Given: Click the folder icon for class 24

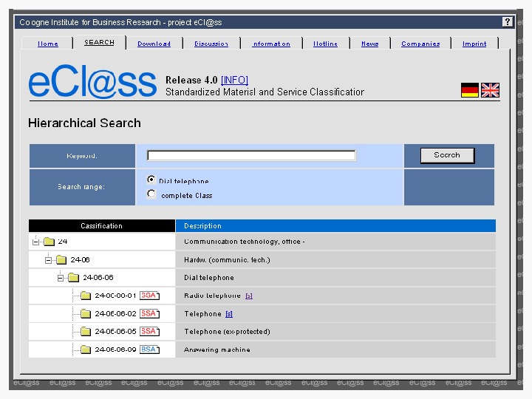Looking at the screenshot, I should (50, 242).
